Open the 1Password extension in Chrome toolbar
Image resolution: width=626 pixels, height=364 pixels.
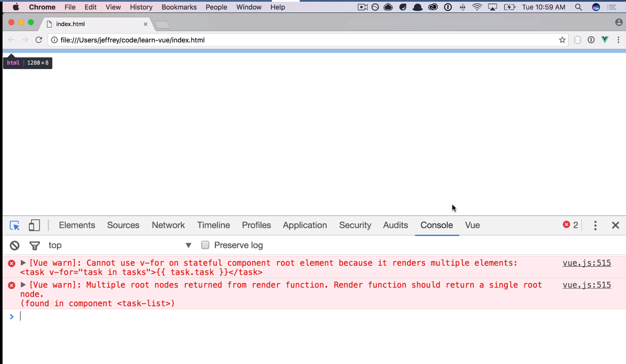[591, 40]
